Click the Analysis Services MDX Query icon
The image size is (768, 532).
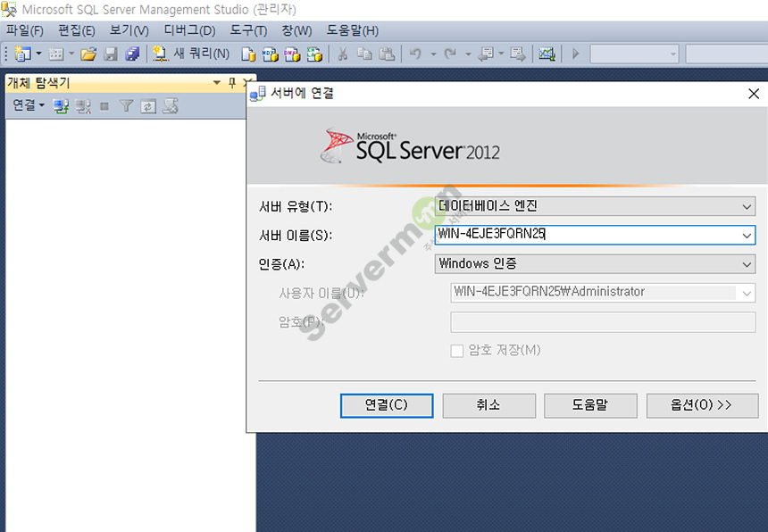click(x=271, y=54)
